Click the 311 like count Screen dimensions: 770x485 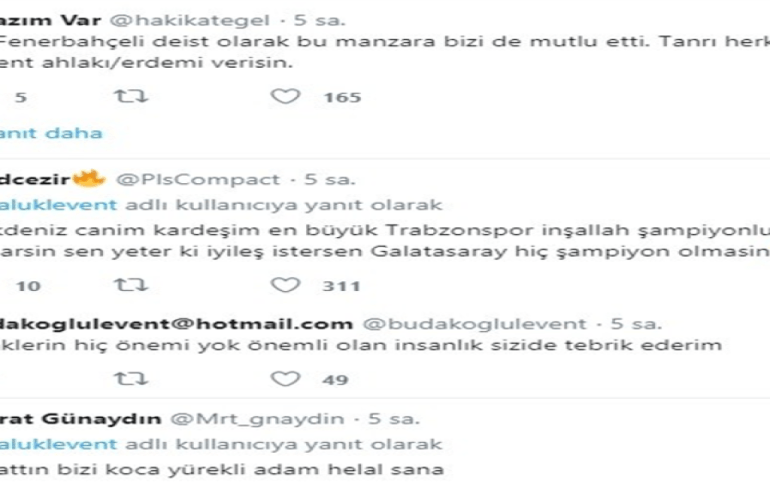click(341, 286)
